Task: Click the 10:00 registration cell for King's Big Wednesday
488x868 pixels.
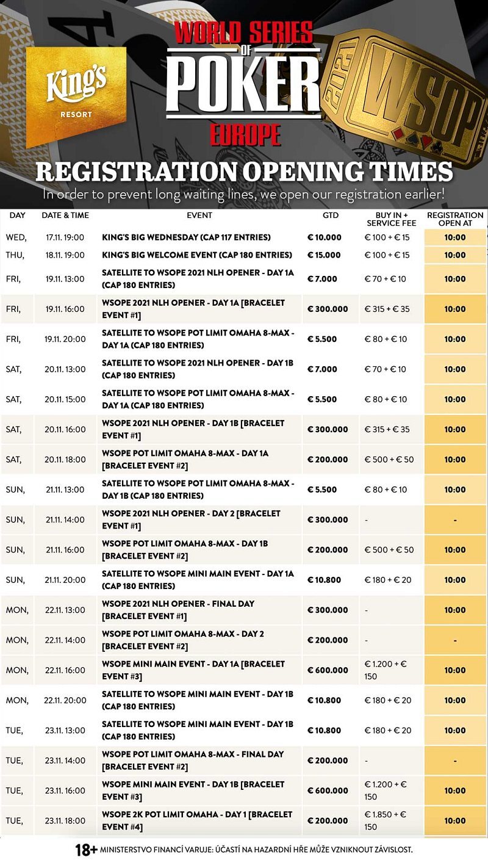Action: [x=455, y=237]
